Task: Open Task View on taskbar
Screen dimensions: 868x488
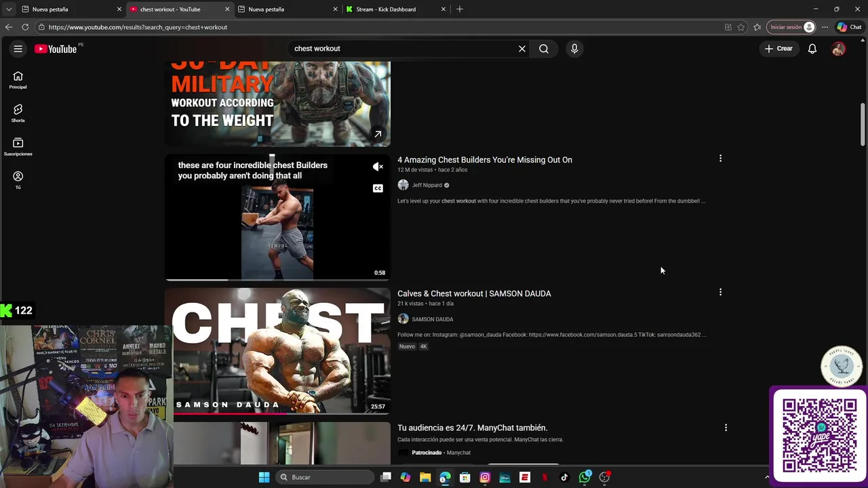Action: [x=386, y=477]
